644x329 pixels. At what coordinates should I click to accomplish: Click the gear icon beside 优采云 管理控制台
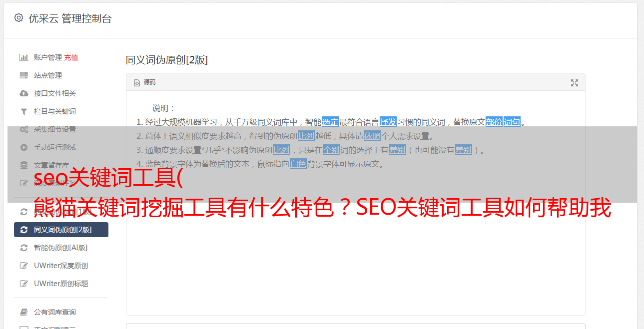click(x=18, y=18)
